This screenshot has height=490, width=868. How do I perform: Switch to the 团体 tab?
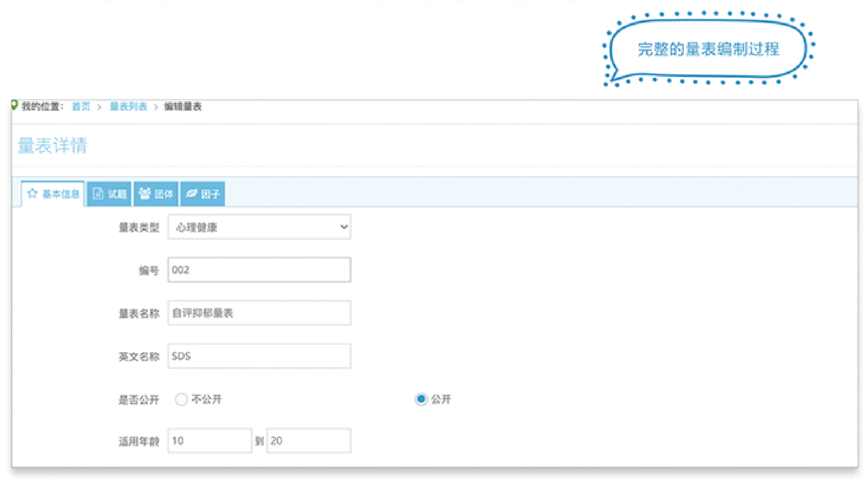[x=155, y=193]
